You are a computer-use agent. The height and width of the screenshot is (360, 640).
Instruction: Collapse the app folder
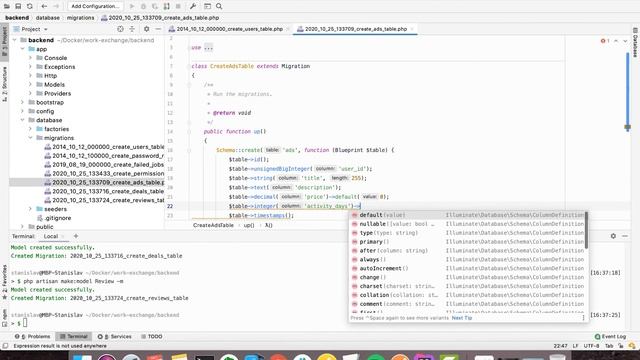click(x=23, y=49)
